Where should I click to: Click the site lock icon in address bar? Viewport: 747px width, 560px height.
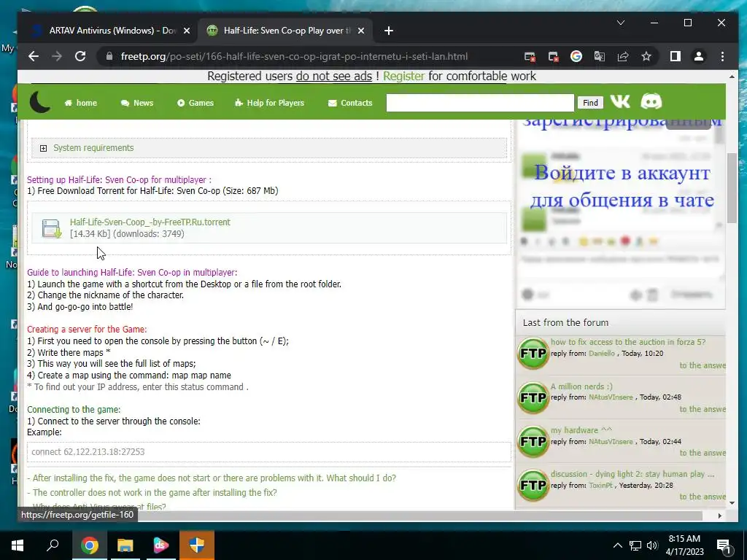109,56
